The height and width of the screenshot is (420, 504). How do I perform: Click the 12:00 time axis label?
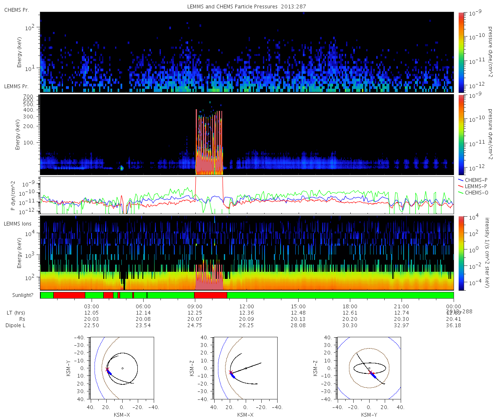[247, 306]
